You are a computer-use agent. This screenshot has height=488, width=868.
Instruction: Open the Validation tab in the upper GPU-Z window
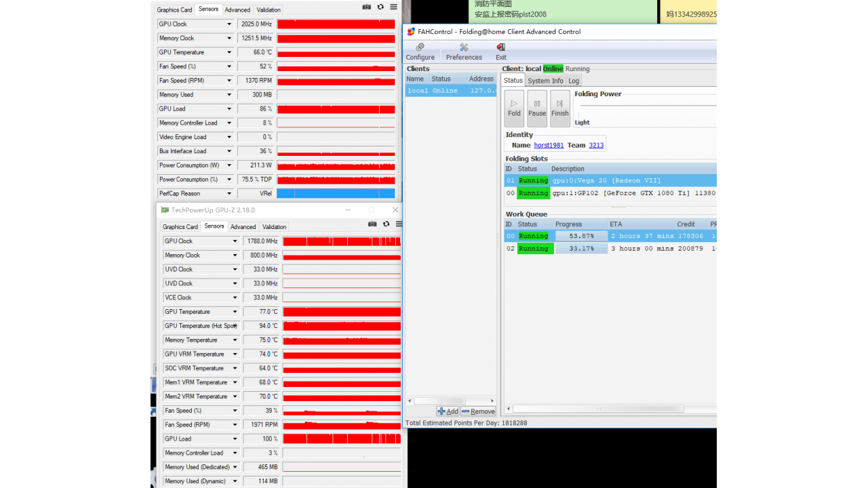(269, 10)
